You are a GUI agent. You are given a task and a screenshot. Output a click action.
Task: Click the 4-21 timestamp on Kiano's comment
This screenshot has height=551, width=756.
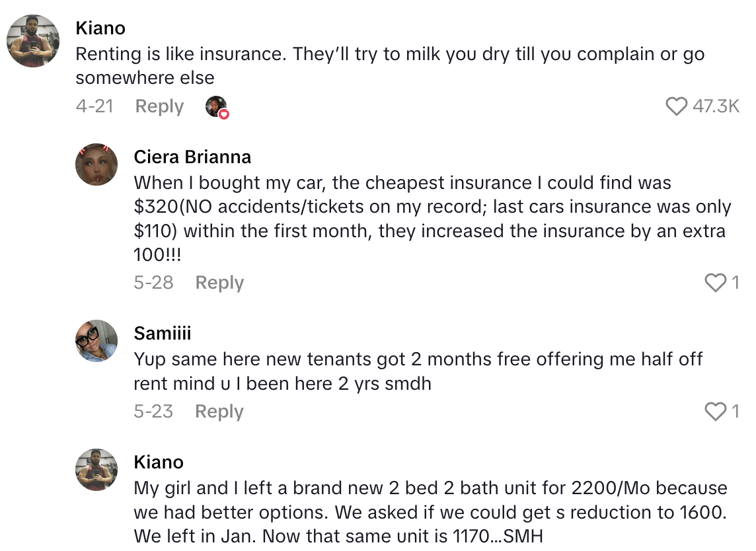(94, 106)
